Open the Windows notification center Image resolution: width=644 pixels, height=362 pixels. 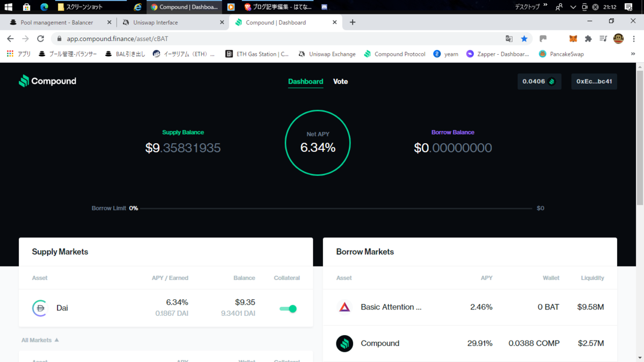(x=628, y=7)
